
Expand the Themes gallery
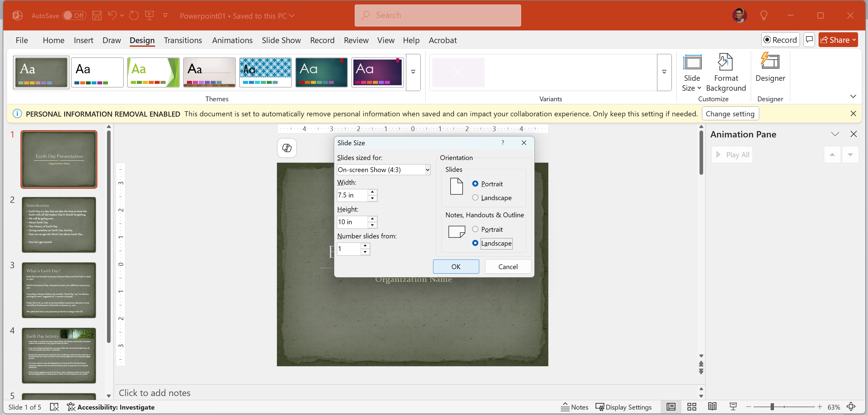413,72
